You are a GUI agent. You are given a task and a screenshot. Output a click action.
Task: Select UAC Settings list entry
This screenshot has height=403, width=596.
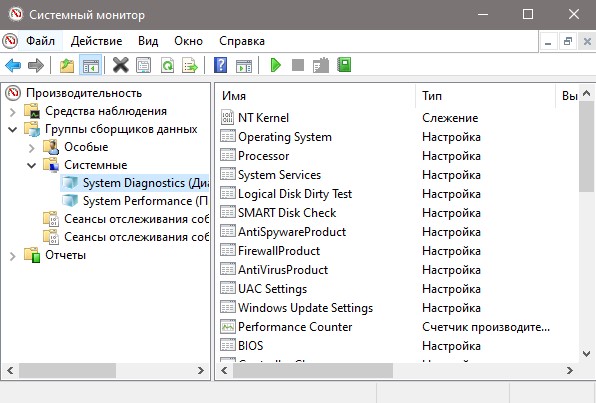[272, 289]
